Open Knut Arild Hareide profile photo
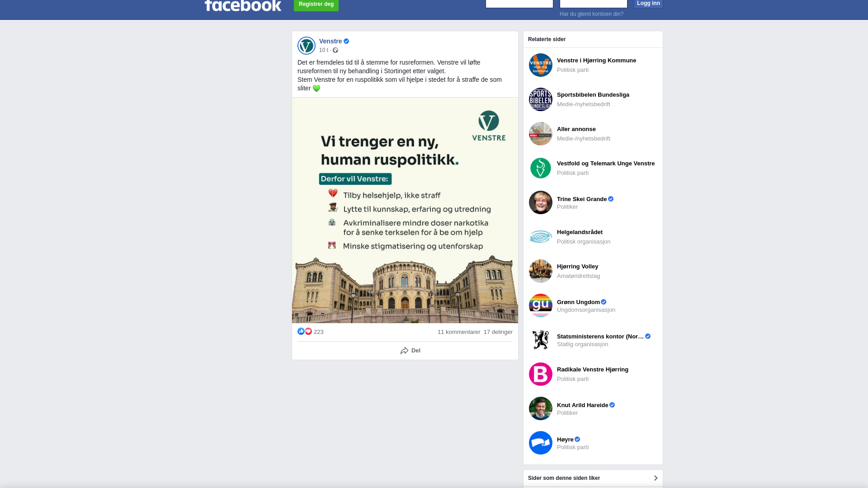This screenshot has width=868, height=488. coord(541,408)
